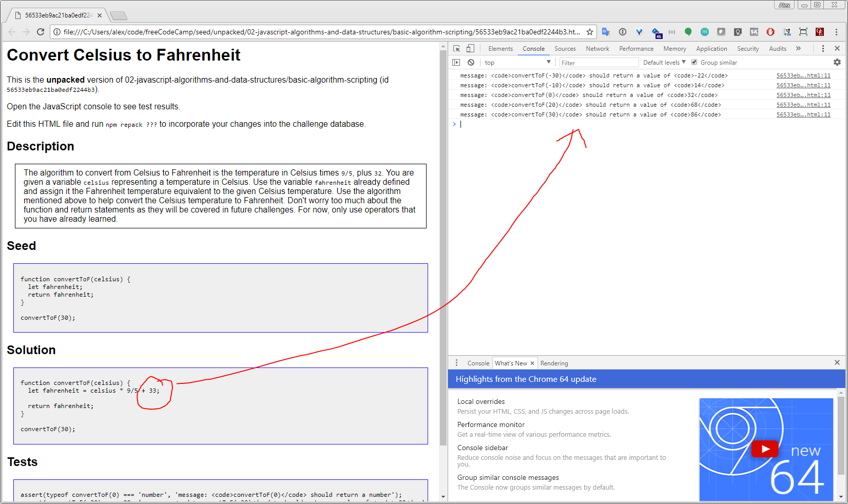848x504 pixels.
Task: Close the 56533eb9ac21ba0edf22 browser tab
Action: click(x=100, y=15)
